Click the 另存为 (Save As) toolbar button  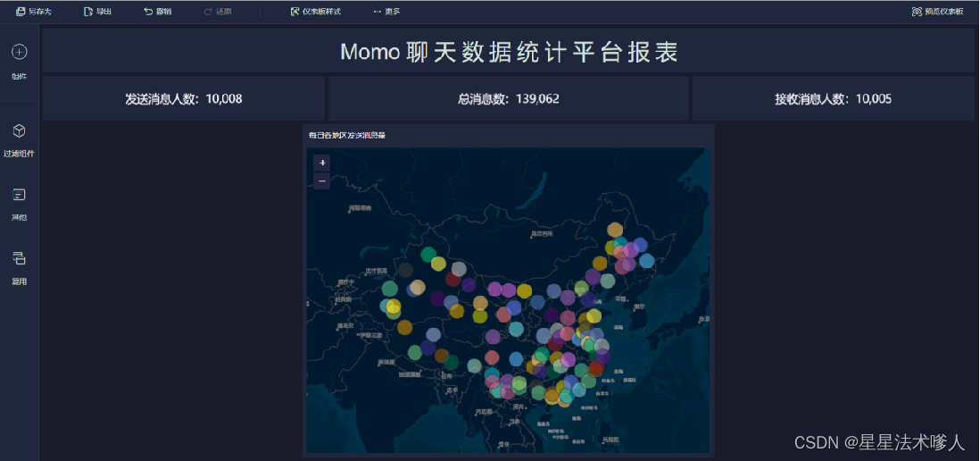(34, 12)
